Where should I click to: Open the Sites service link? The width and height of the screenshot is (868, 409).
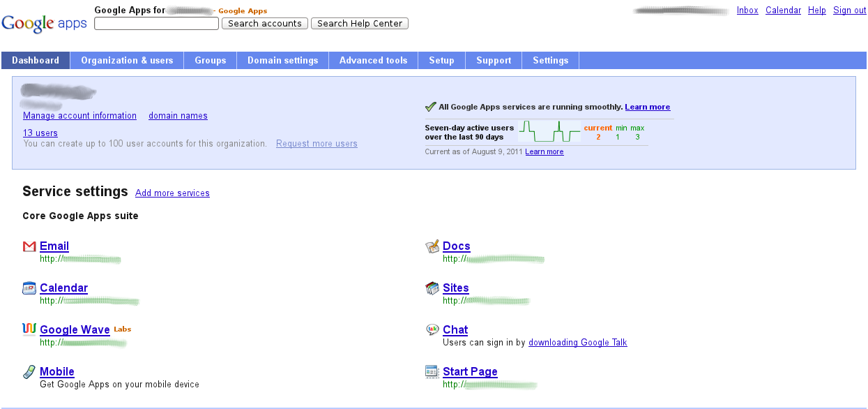point(456,288)
